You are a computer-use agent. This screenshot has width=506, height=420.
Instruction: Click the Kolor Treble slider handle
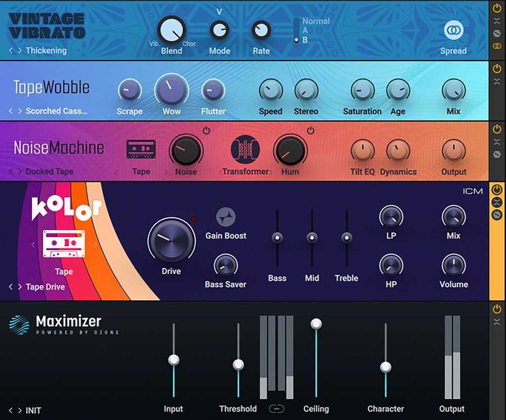tap(346, 238)
